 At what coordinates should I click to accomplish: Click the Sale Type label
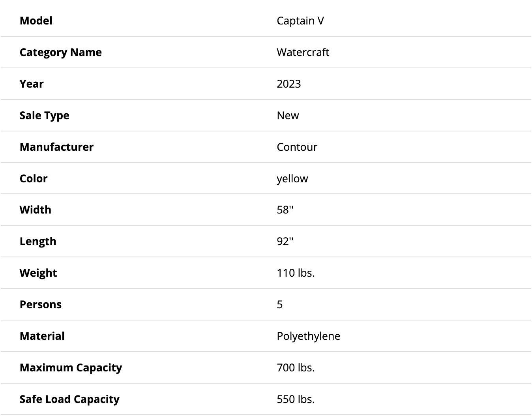pyautogui.click(x=44, y=115)
